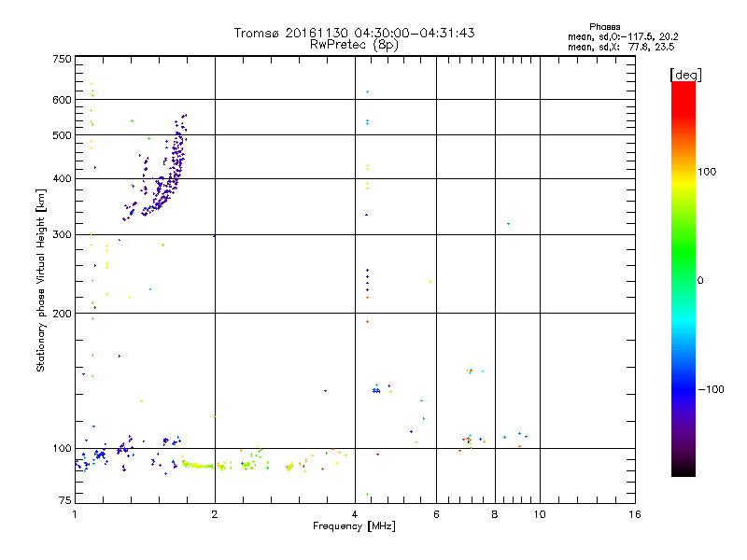Image resolution: width=747 pixels, height=560 pixels.
Task: Click the y-axis tick label '750'
Action: coord(62,59)
